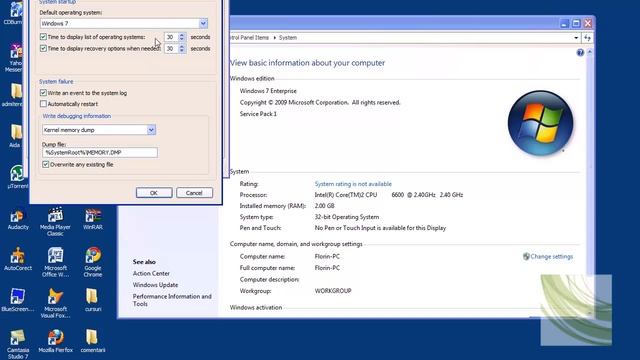Open the Yahoo Messenger desktop icon
The height and width of the screenshot is (360, 640).
coord(15,58)
